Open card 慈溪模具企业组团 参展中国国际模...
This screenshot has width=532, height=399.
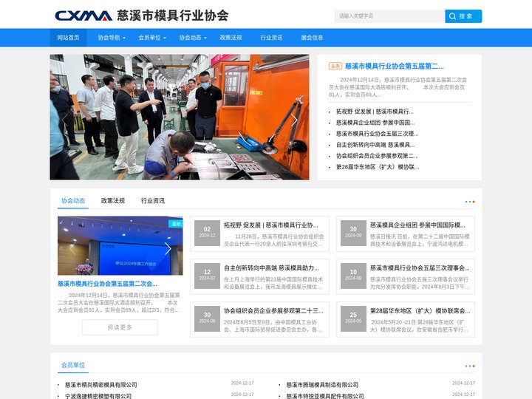417,225
